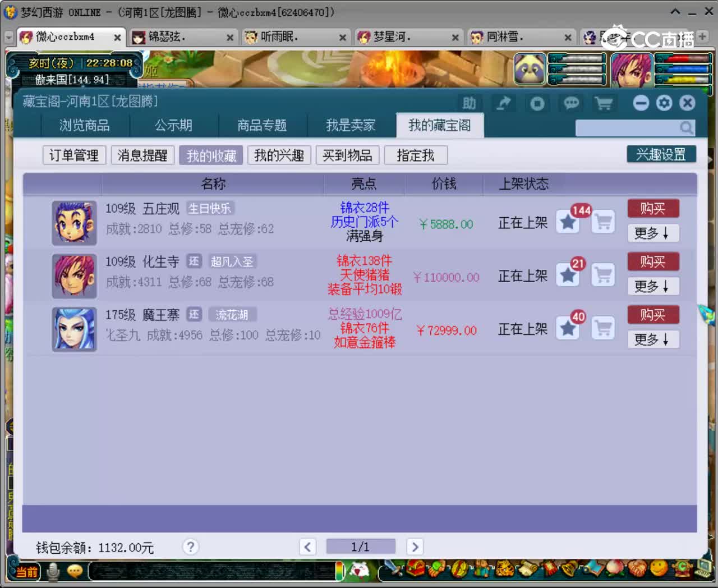Select the 我的藏宝阁 tab
Viewport: 718px width, 588px height.
440,125
